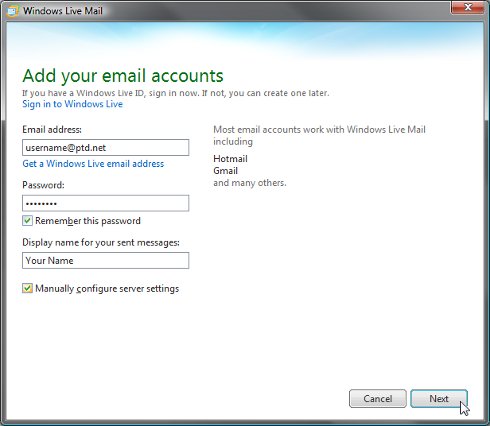
Task: Open the Sign in to Windows Live link
Action: point(72,104)
